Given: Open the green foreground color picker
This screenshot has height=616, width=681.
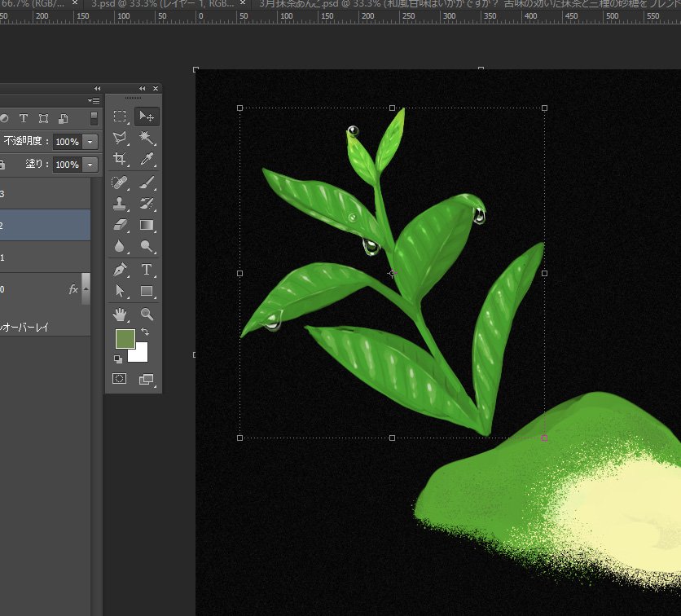Looking at the screenshot, I should click(x=125, y=339).
